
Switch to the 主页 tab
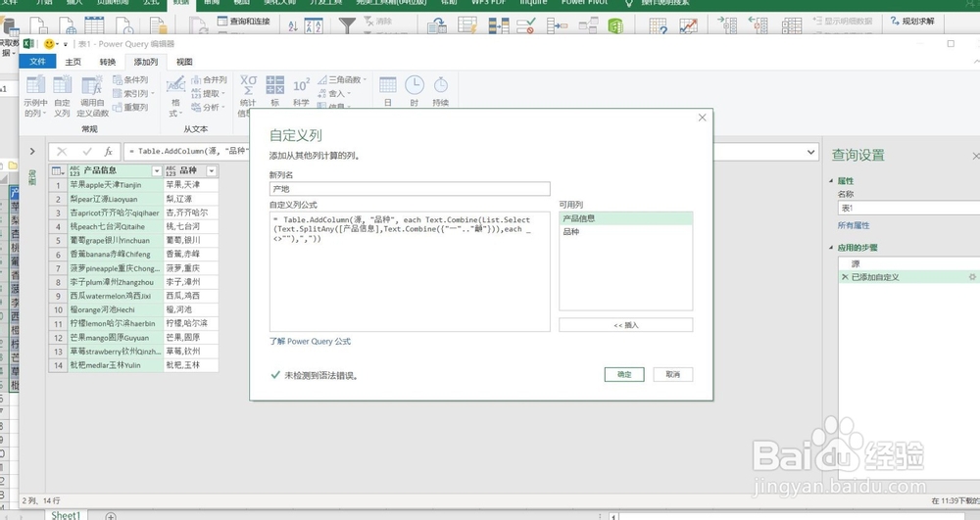tap(73, 62)
